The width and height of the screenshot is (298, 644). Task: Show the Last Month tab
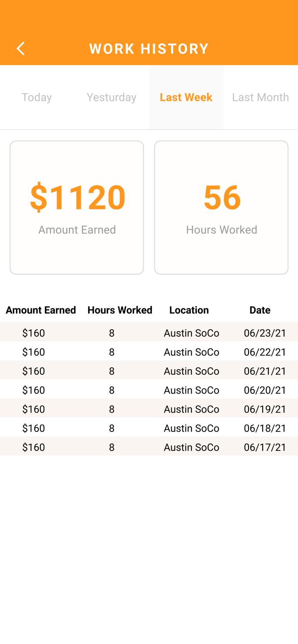pos(260,97)
